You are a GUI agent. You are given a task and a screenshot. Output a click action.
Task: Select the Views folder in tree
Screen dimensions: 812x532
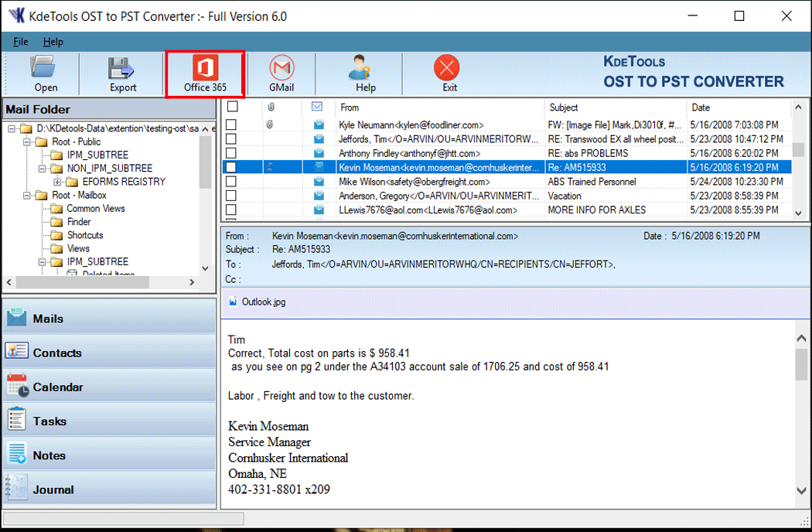78,249
